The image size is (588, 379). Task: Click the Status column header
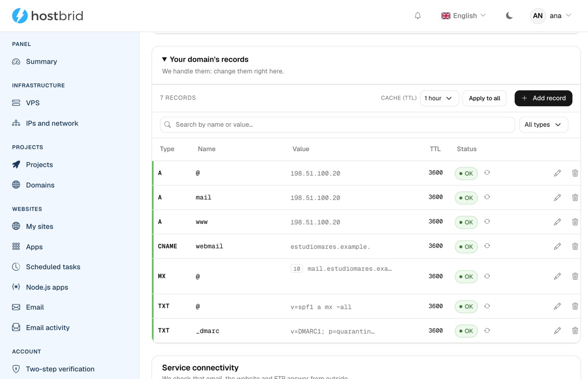(x=466, y=149)
